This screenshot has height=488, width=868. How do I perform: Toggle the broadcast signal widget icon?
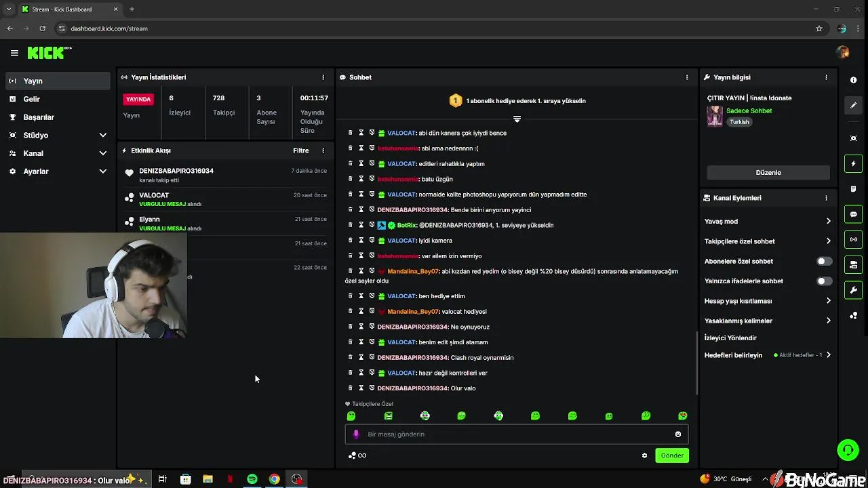pyautogui.click(x=853, y=239)
